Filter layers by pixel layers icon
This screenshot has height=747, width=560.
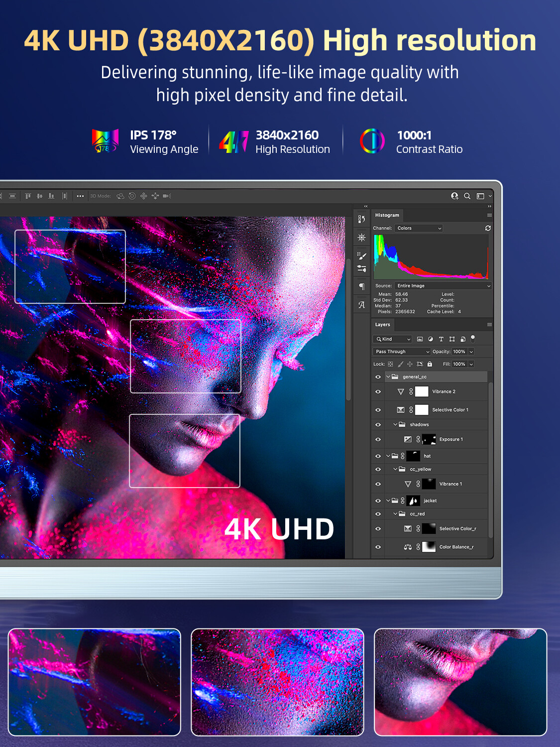point(420,339)
